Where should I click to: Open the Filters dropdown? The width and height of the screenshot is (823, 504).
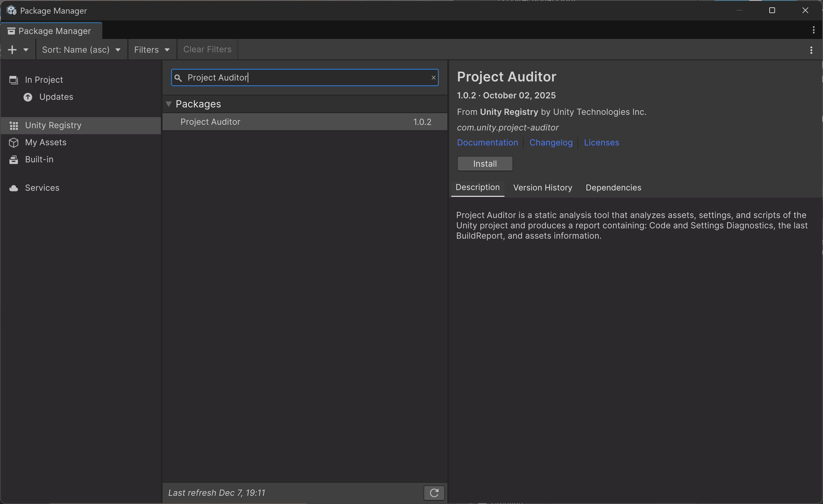coord(152,50)
